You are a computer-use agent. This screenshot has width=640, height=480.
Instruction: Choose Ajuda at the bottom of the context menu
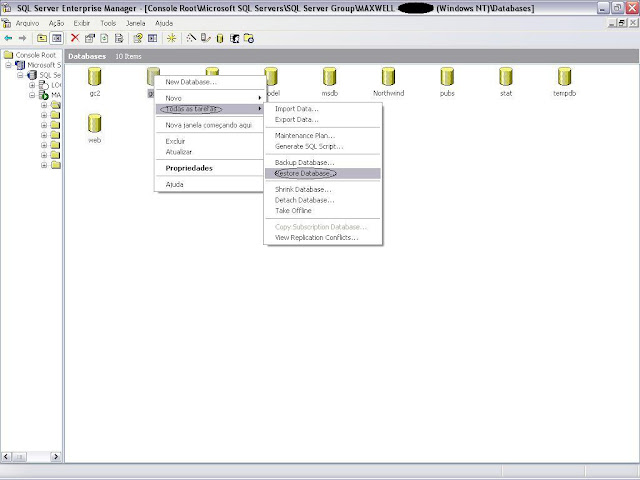209,184
